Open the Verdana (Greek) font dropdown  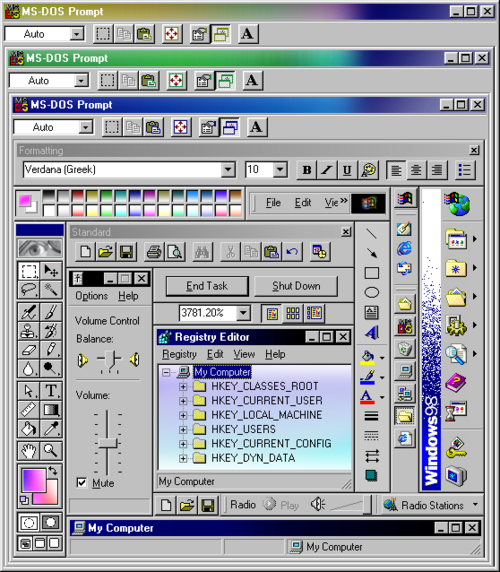(x=228, y=170)
